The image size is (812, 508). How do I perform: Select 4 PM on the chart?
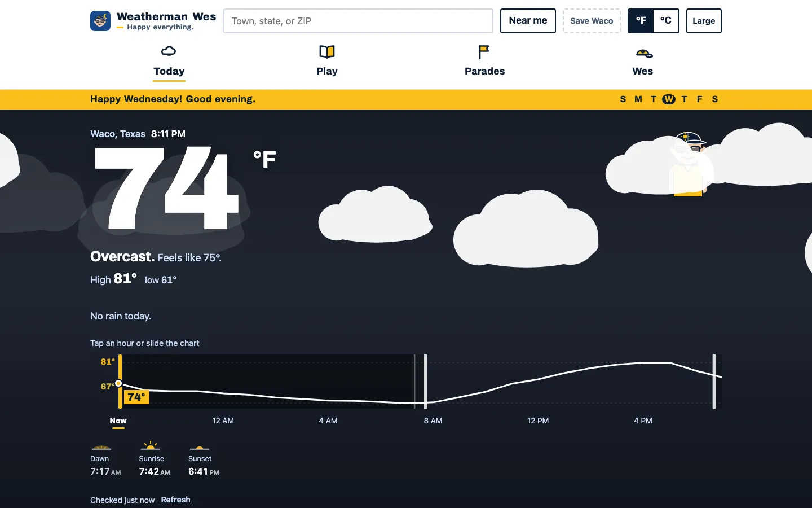click(x=643, y=421)
